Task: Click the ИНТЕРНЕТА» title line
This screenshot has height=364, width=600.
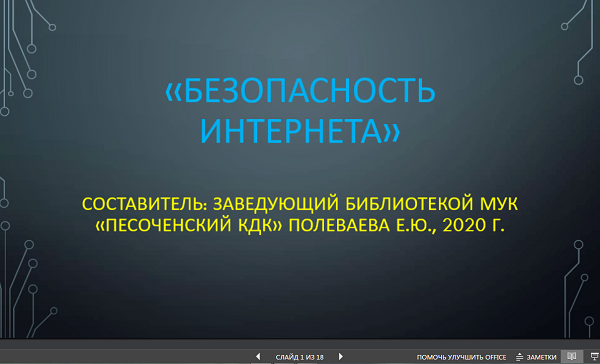Action: pos(300,131)
